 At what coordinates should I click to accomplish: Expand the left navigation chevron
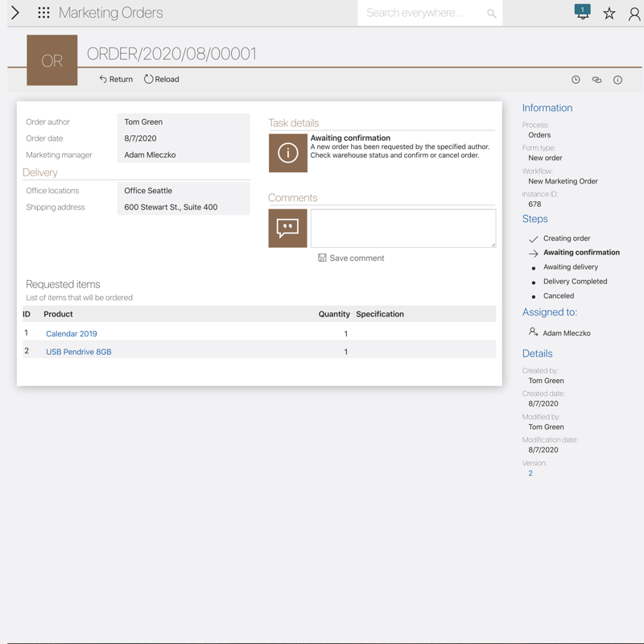[14, 13]
